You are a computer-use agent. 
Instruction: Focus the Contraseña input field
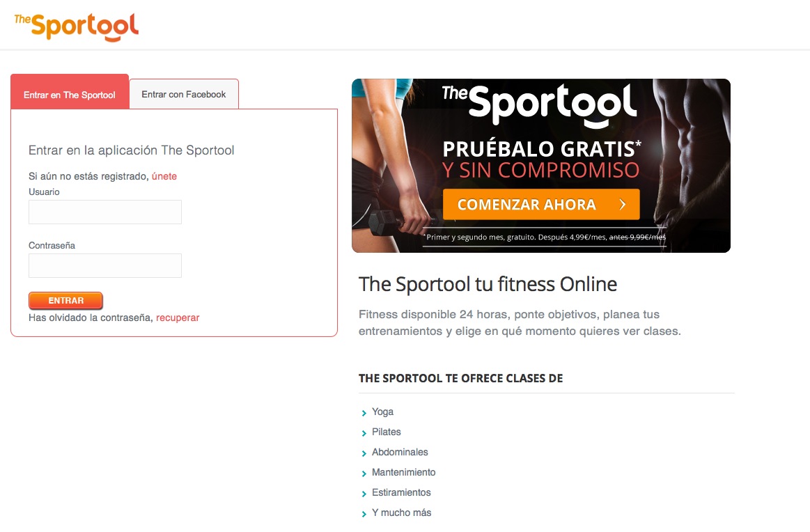pos(105,265)
